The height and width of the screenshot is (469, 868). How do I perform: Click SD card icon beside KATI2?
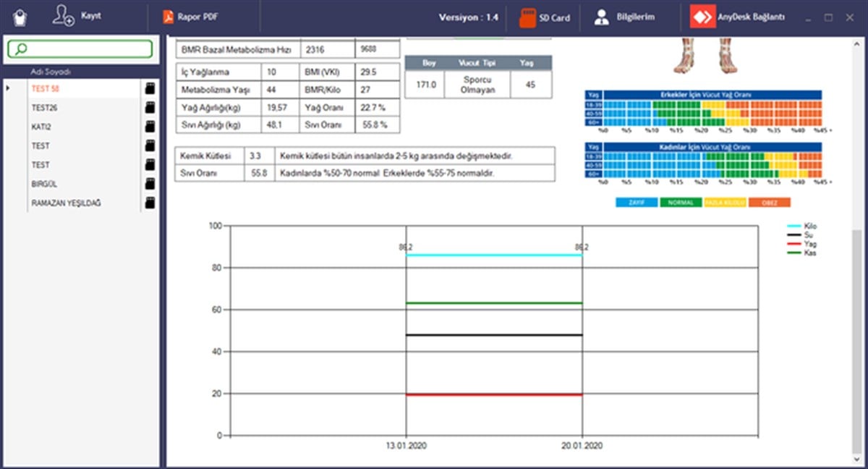click(150, 127)
